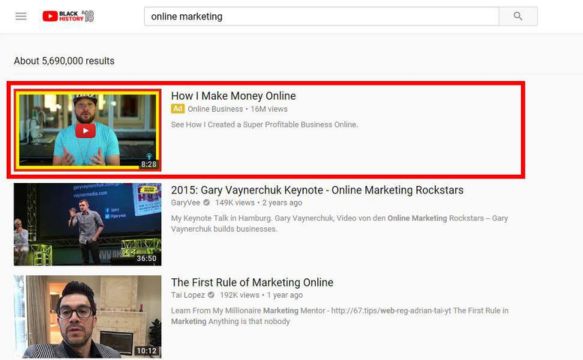The width and height of the screenshot is (583, 360).
Task: Click '2 years ago' upload date
Action: click(x=282, y=203)
